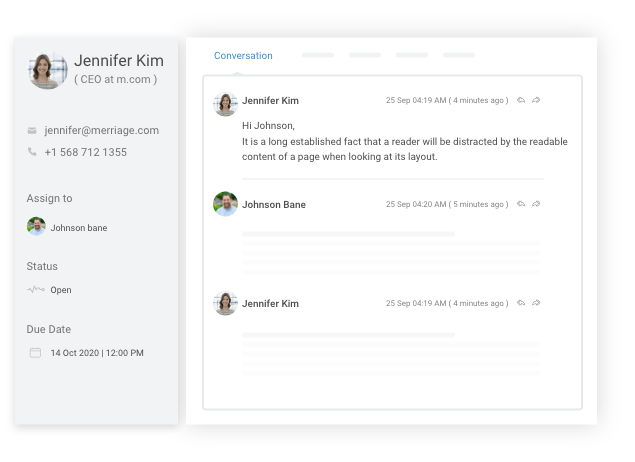This screenshot has width=635, height=462.
Task: Click email jennifer@merriage.com
Action: 102,130
